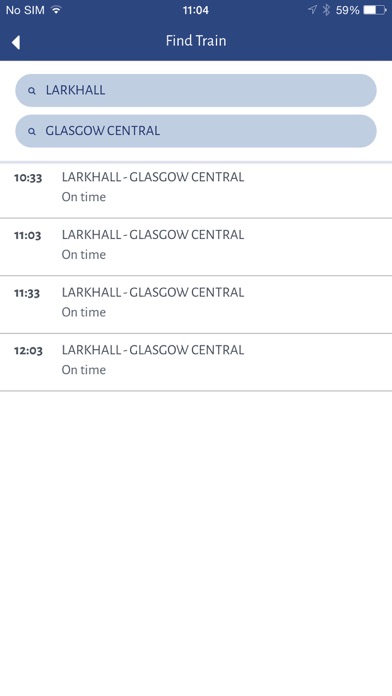
Task: Select the 10:33 train to Glasgow Central
Action: [x=196, y=190]
